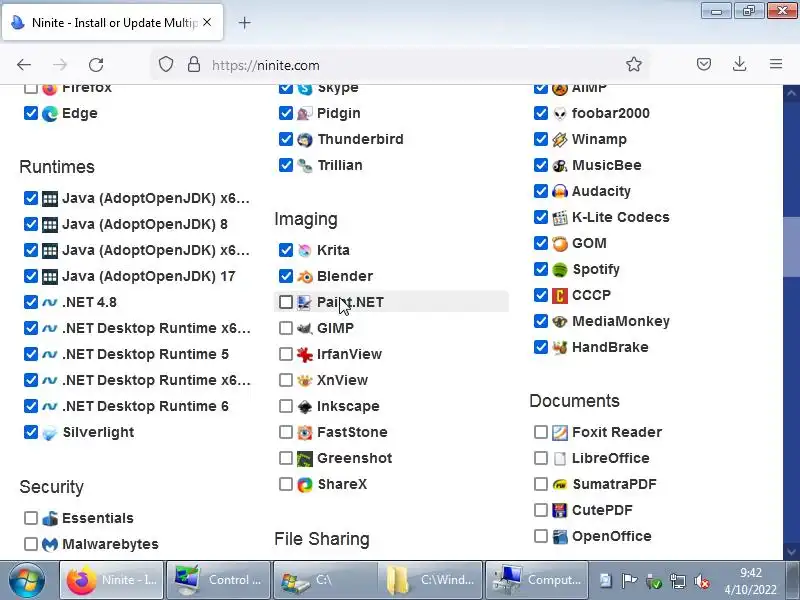The height and width of the screenshot is (600, 800).
Task: Click the FastStone app icon
Action: click(x=305, y=432)
